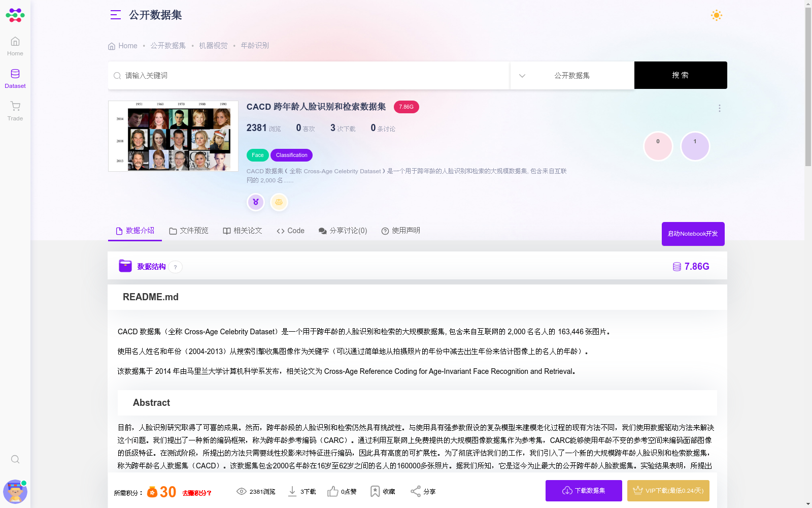The width and height of the screenshot is (812, 508).
Task: Toggle the sidebar menu hamburger icon
Action: [116, 15]
